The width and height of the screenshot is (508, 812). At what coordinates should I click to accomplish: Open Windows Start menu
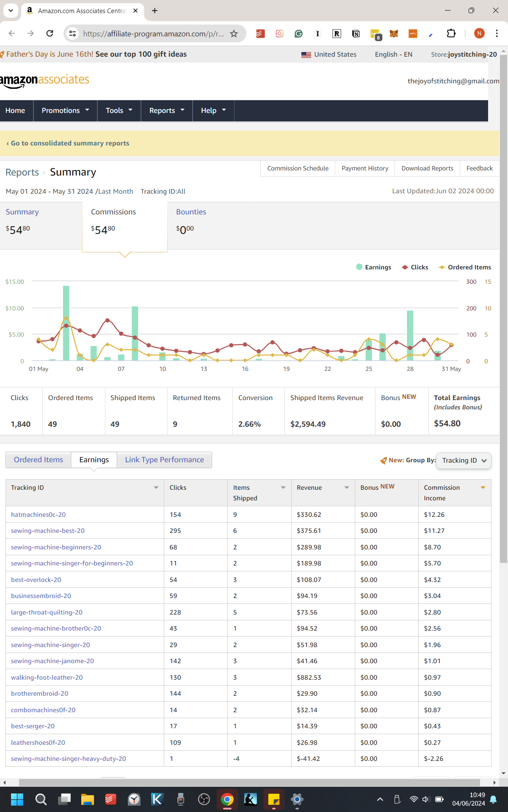pos(17,799)
